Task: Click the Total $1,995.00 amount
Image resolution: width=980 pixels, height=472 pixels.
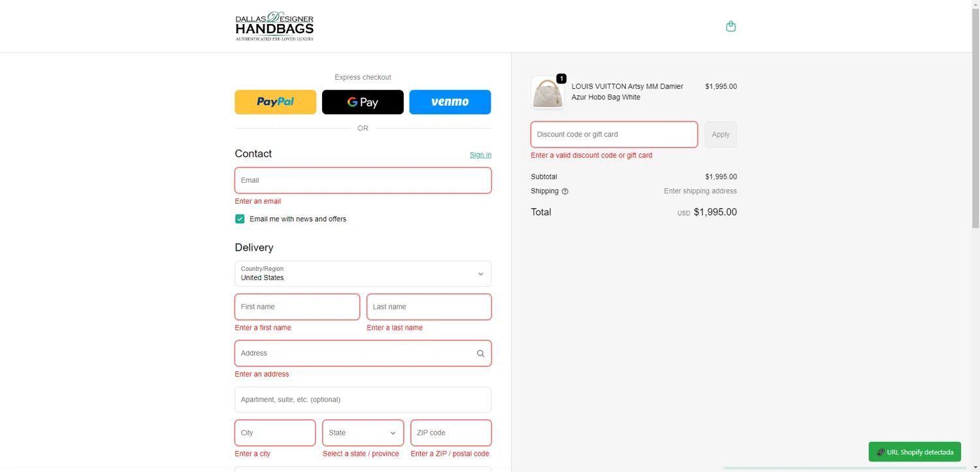Action: click(715, 212)
